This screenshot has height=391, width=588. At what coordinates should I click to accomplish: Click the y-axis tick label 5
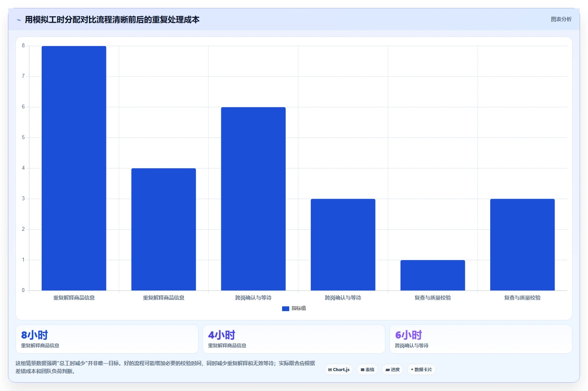23,137
